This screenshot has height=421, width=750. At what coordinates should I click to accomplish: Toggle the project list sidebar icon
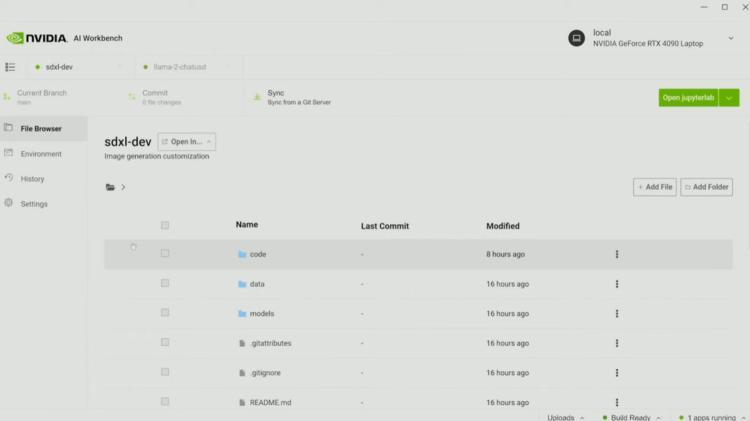[10, 67]
